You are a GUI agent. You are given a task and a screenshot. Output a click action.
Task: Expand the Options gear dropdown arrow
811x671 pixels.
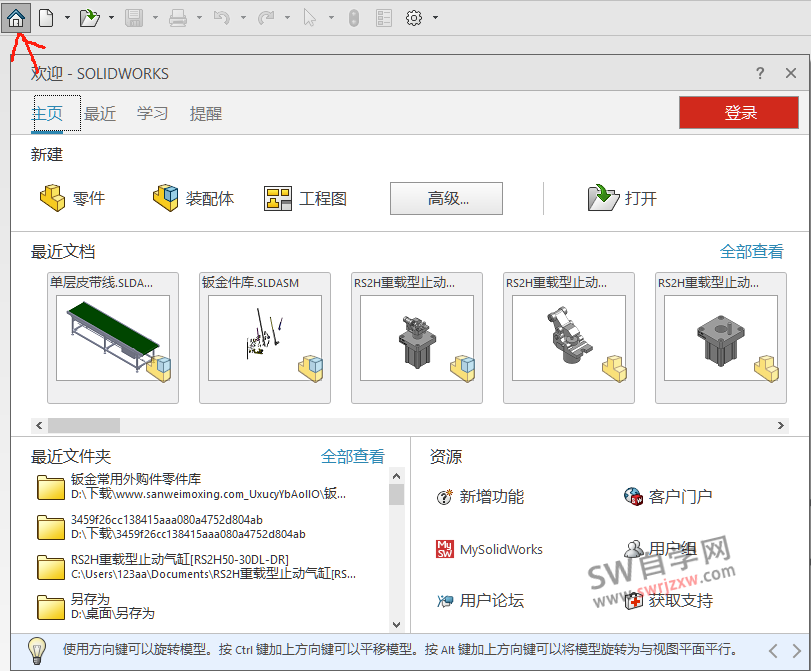tap(437, 17)
